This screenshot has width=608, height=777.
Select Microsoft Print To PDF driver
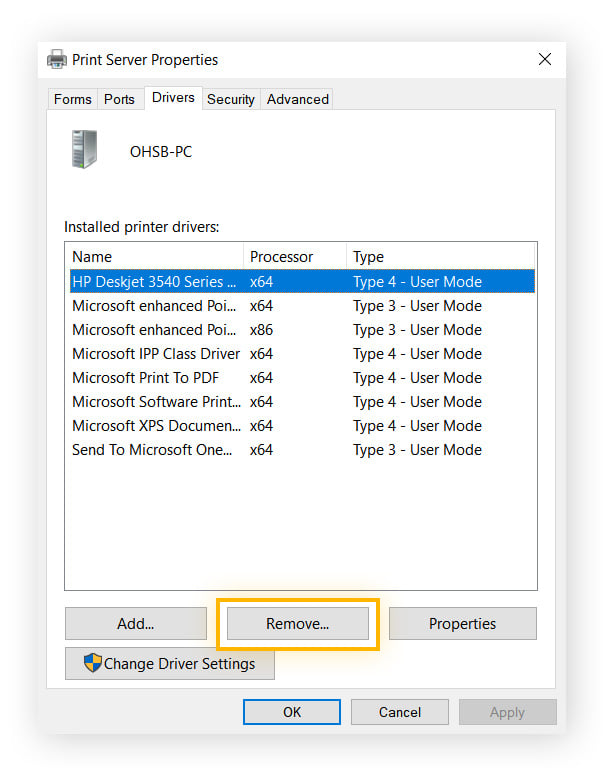tap(146, 378)
